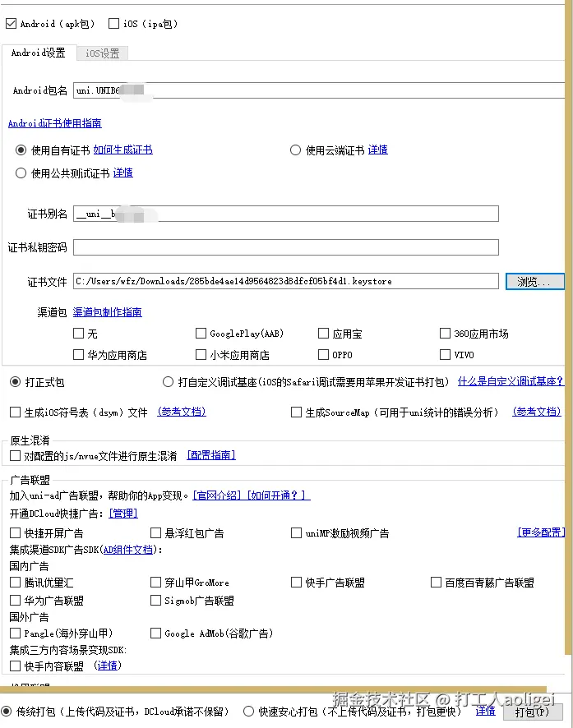Check 腾讯优量汇 checkbox
The height and width of the screenshot is (728, 573).
[x=16, y=583]
